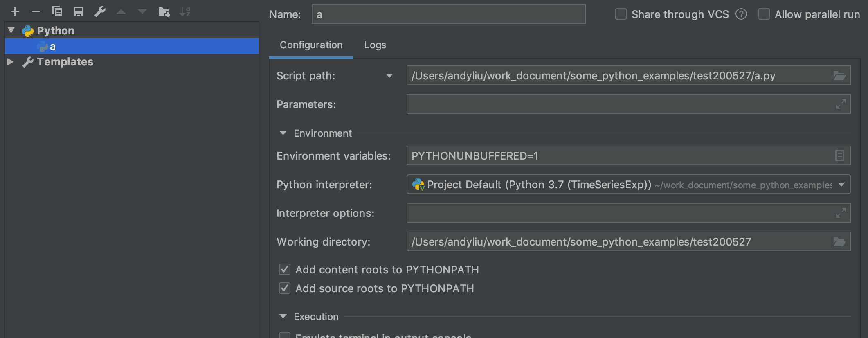
Task: Click the create new folder icon
Action: tap(164, 12)
